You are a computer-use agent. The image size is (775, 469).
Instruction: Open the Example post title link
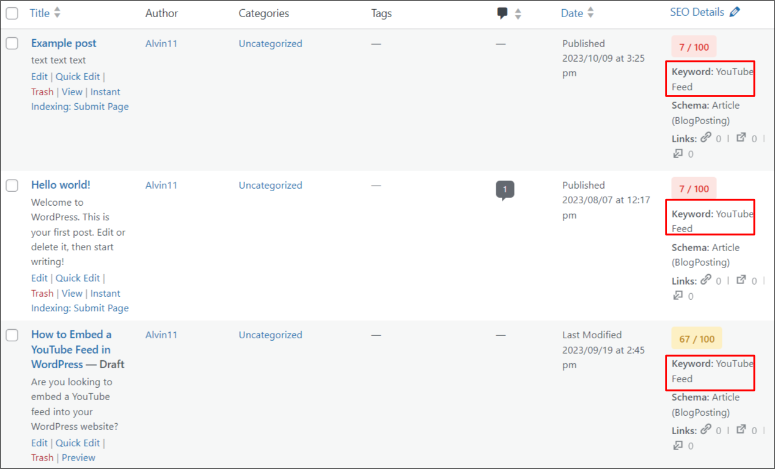(64, 43)
